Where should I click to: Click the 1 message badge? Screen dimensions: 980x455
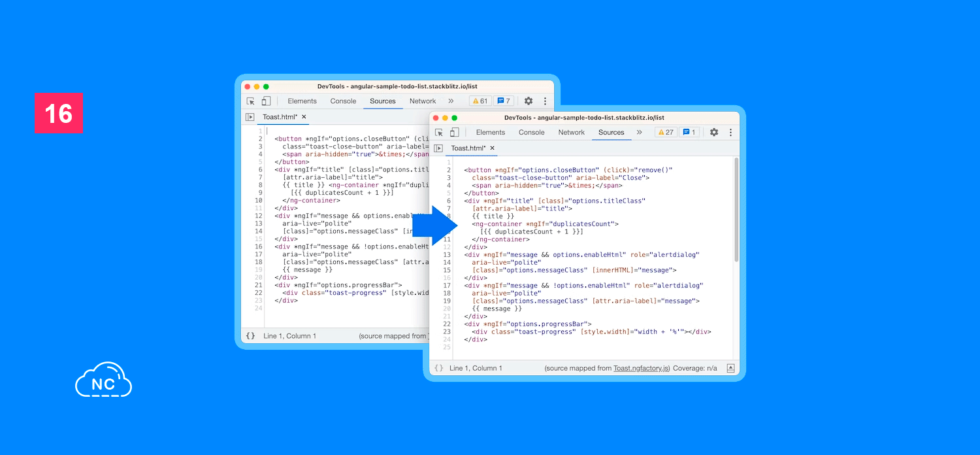click(689, 132)
